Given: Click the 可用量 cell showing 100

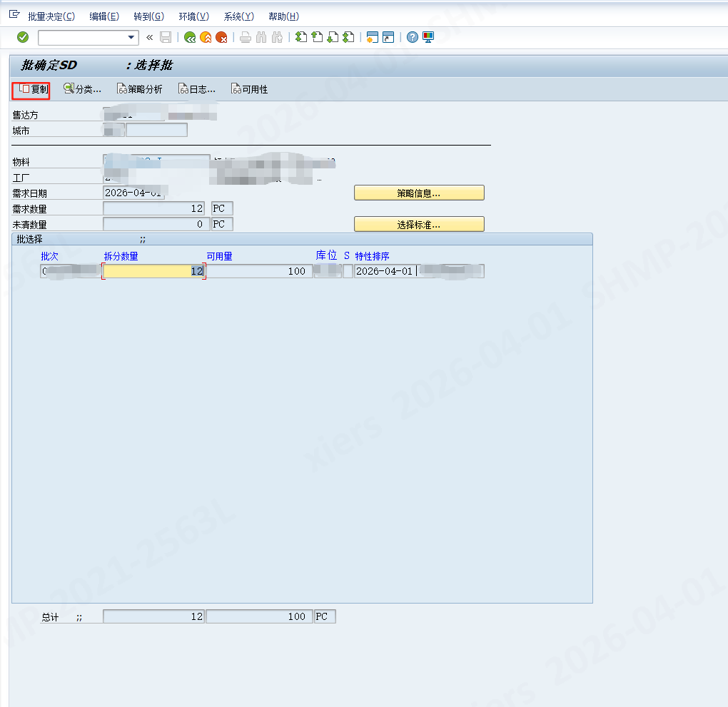Looking at the screenshot, I should (259, 271).
